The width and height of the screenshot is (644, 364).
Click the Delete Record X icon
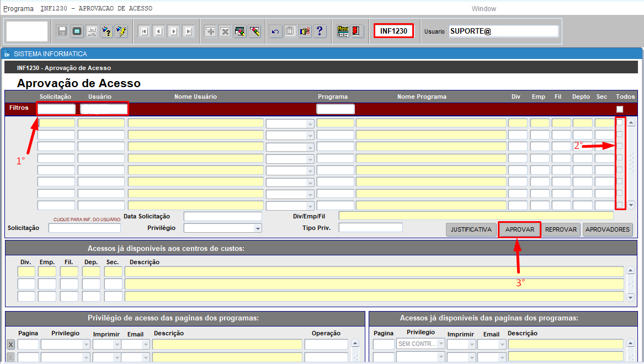(x=225, y=31)
